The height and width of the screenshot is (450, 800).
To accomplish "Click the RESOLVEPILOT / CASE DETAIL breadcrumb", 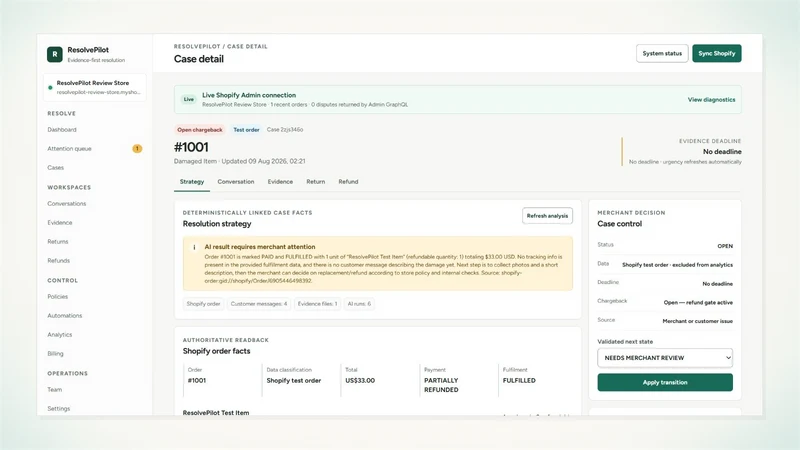I will pos(220,46).
